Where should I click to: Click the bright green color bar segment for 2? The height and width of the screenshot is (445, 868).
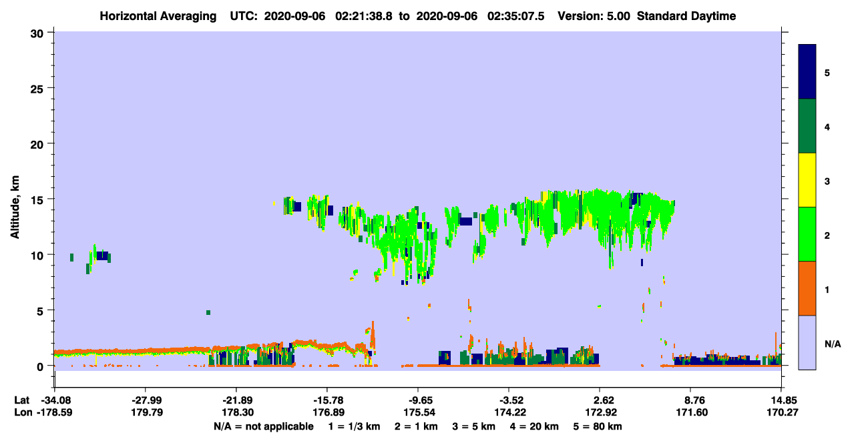807,234
